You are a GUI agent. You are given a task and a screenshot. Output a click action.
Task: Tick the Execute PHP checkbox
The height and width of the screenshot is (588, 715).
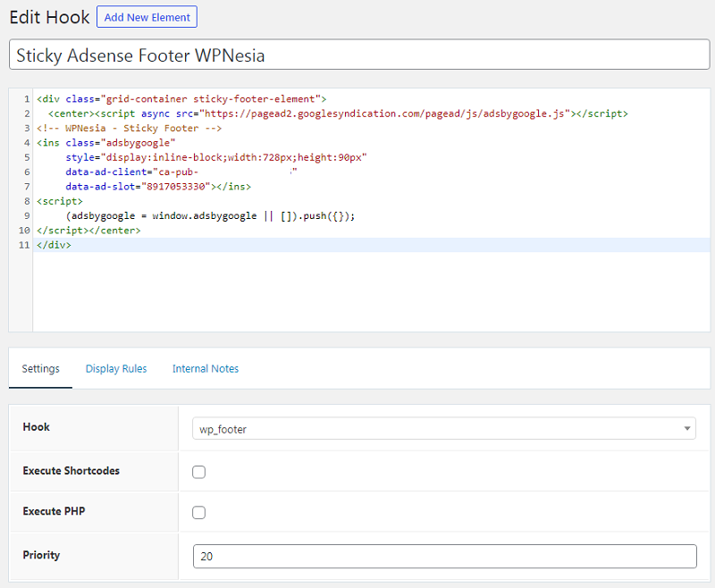(198, 512)
